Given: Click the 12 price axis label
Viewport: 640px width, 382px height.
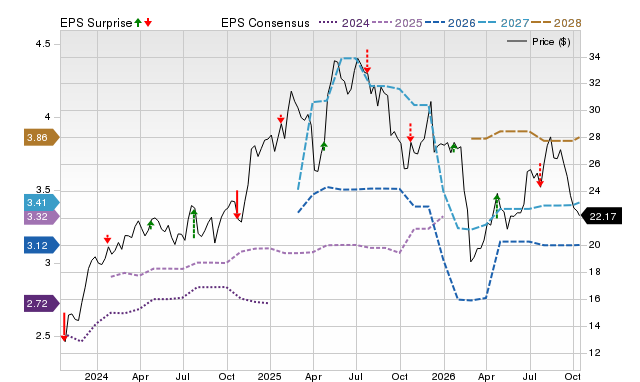Looking at the screenshot, I should coord(594,353).
